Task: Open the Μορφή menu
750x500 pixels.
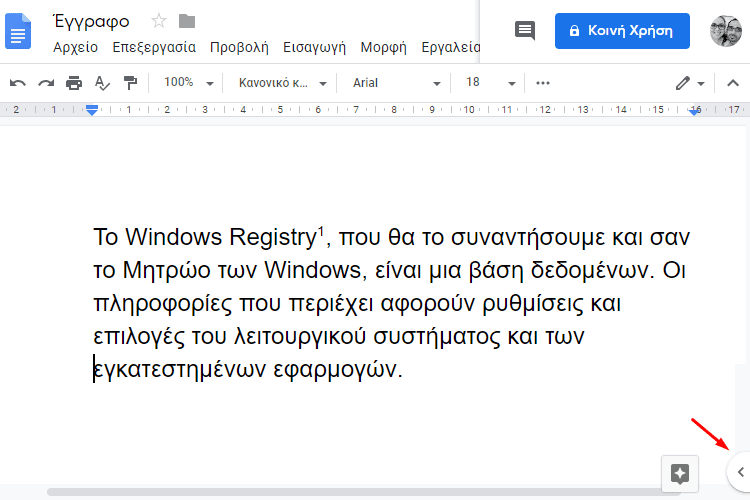Action: (384, 47)
